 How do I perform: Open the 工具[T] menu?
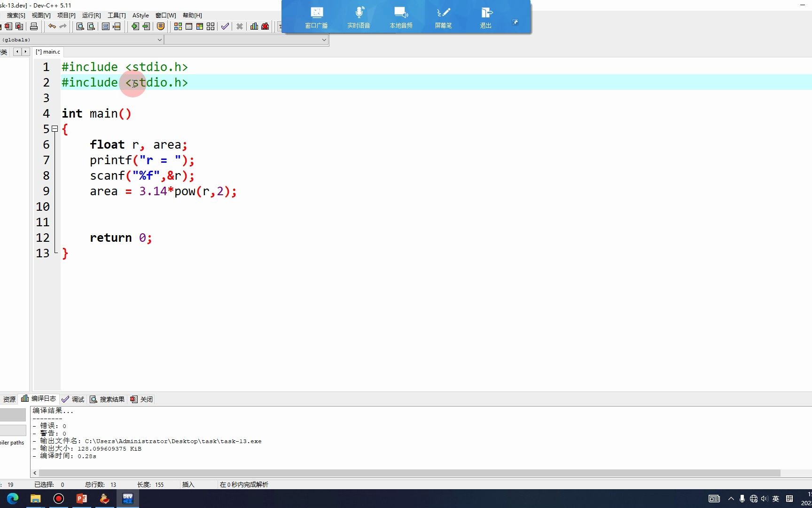click(x=117, y=16)
